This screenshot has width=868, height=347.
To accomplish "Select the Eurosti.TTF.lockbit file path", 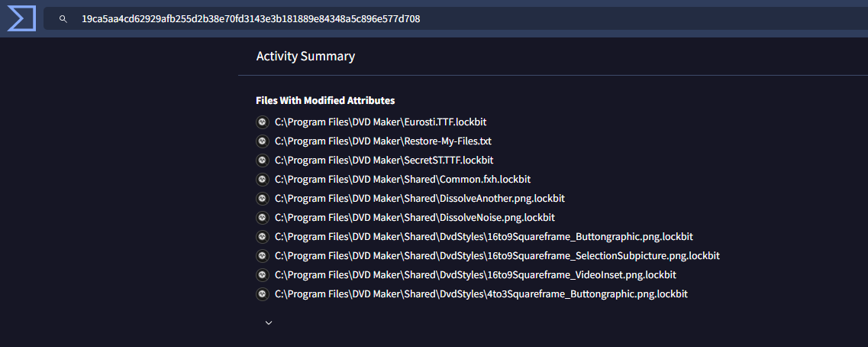I will (x=381, y=122).
